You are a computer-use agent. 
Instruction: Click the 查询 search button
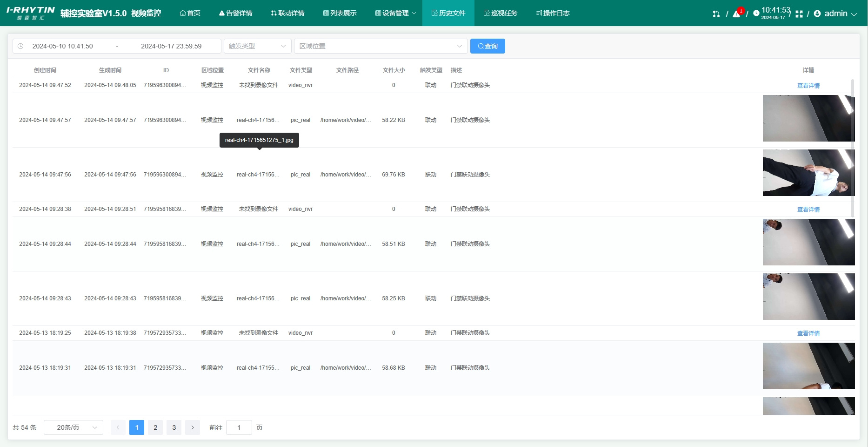(x=487, y=46)
